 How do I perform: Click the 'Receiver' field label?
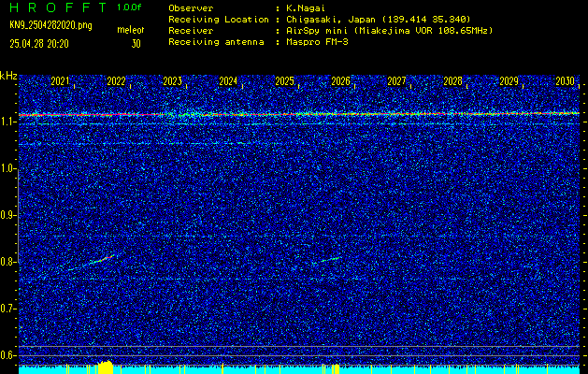click(x=191, y=31)
